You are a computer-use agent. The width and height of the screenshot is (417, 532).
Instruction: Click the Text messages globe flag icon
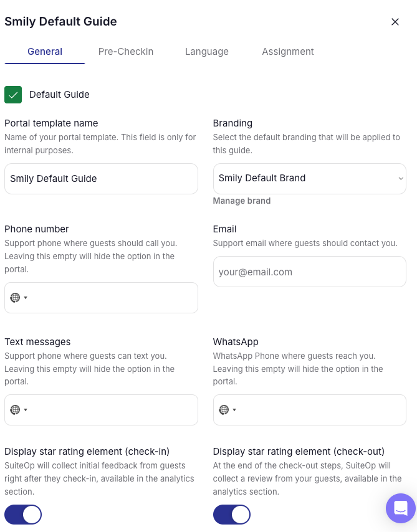click(15, 410)
